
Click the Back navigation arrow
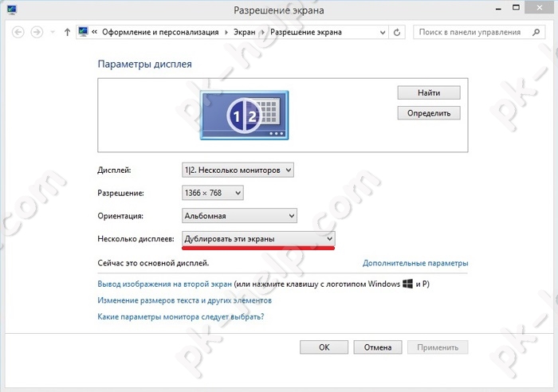[18, 33]
